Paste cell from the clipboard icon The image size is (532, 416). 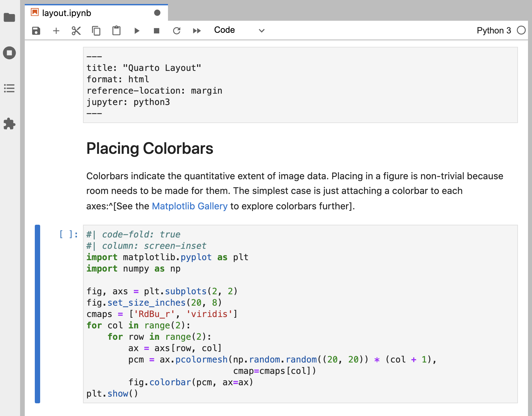click(x=116, y=31)
